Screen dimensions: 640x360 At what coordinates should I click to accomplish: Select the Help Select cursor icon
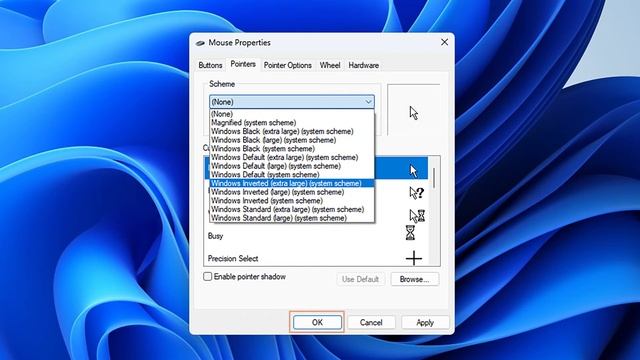coord(417,193)
